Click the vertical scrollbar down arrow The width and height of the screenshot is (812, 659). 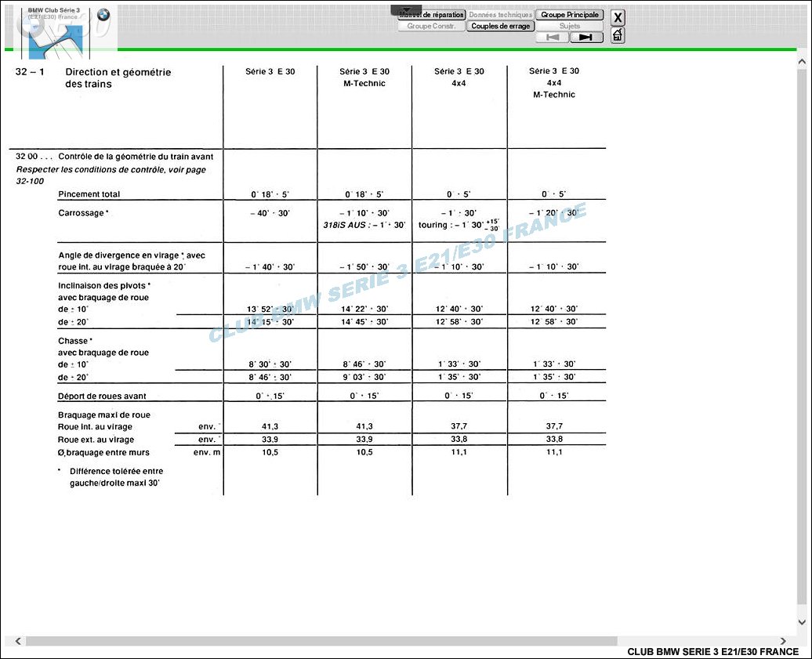(x=802, y=622)
